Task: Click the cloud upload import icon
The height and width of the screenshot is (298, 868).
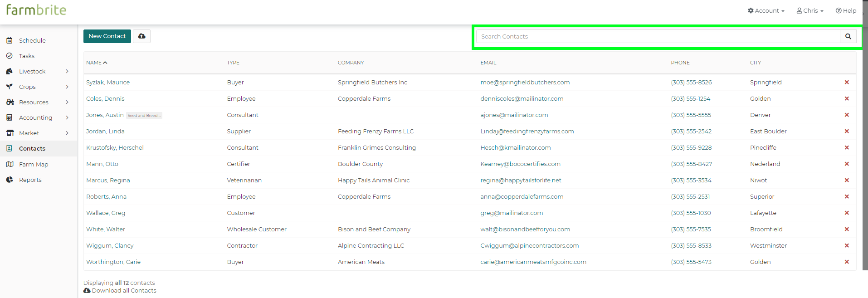Action: coord(142,36)
